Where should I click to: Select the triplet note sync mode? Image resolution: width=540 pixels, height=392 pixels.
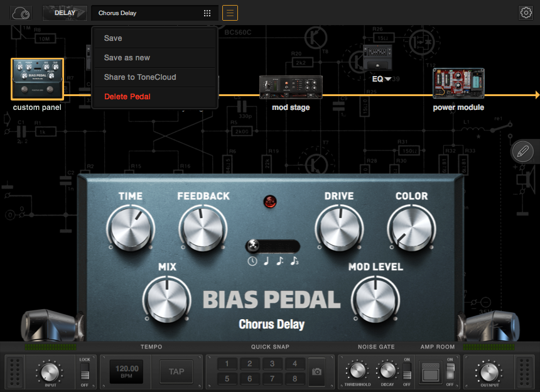[294, 261]
